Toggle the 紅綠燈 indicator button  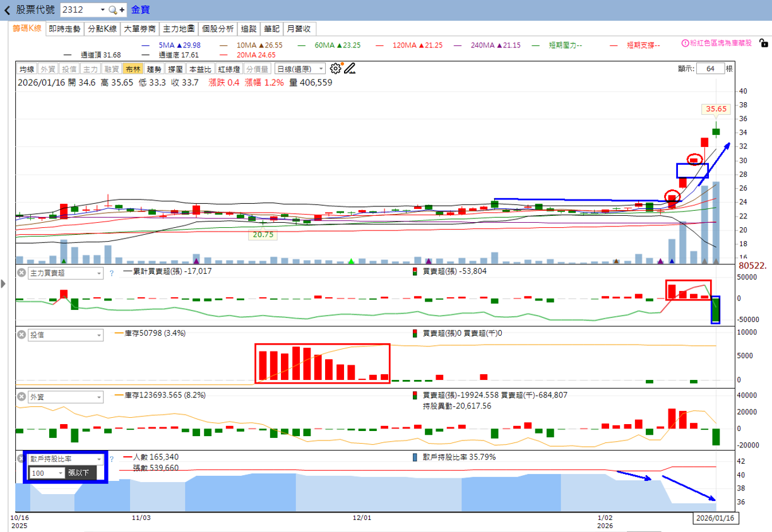[x=229, y=69]
